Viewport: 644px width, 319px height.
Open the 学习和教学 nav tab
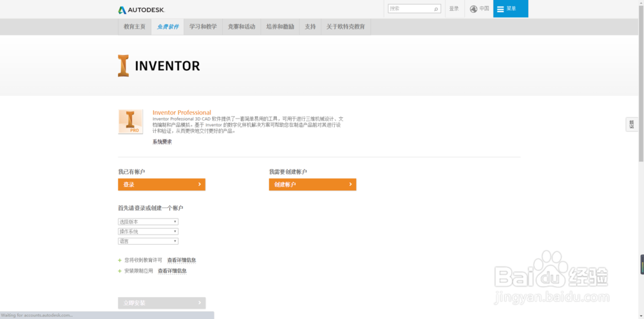coord(203,26)
